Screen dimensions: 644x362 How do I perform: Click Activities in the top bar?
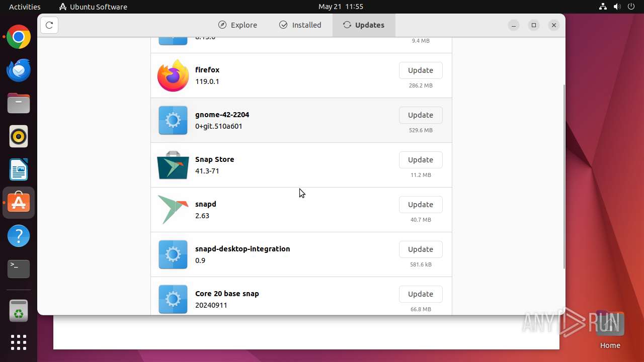25,7
